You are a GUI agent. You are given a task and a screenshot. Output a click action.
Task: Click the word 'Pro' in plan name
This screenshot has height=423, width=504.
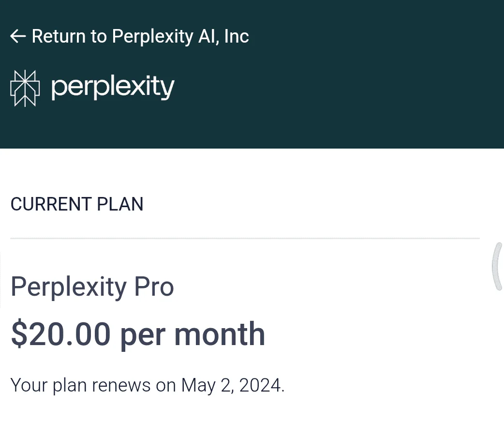coord(154,287)
